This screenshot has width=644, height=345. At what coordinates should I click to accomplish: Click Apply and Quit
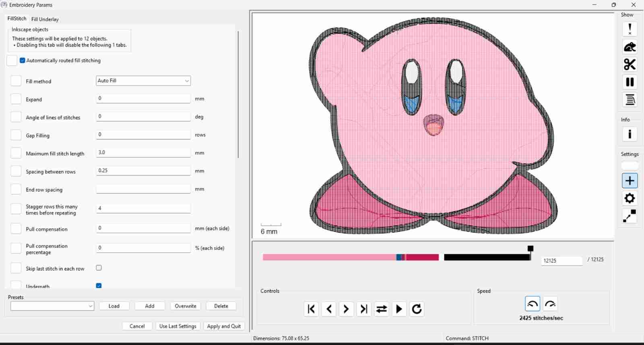coord(224,326)
